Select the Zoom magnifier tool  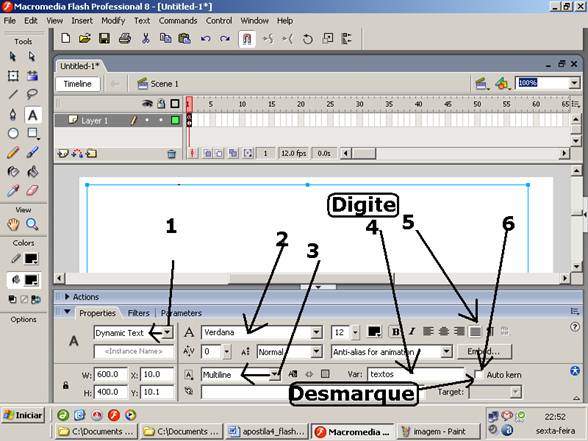click(32, 225)
